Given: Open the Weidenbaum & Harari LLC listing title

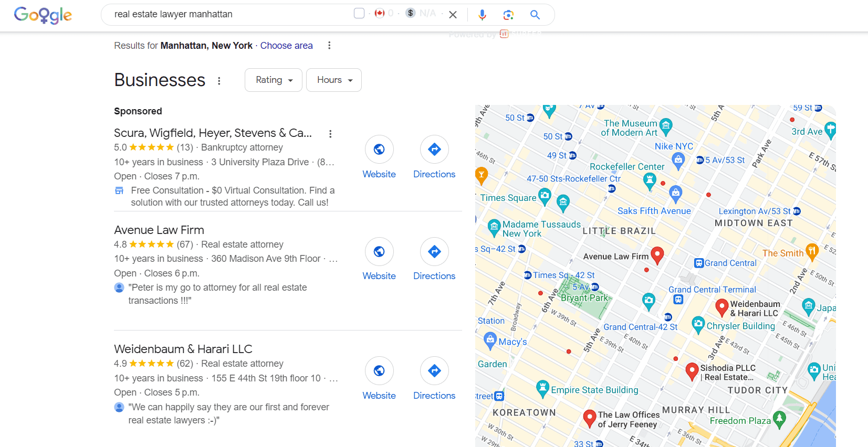Looking at the screenshot, I should click(x=183, y=349).
